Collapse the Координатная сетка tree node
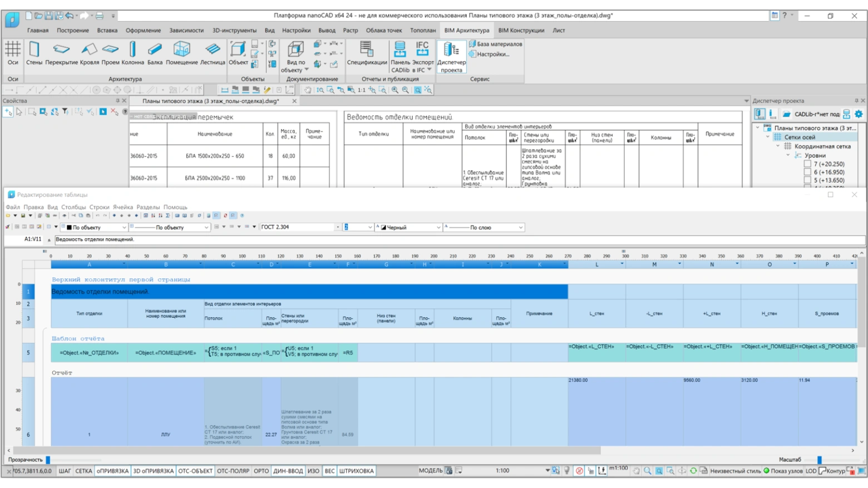This screenshot has height=488, width=868. tap(778, 146)
